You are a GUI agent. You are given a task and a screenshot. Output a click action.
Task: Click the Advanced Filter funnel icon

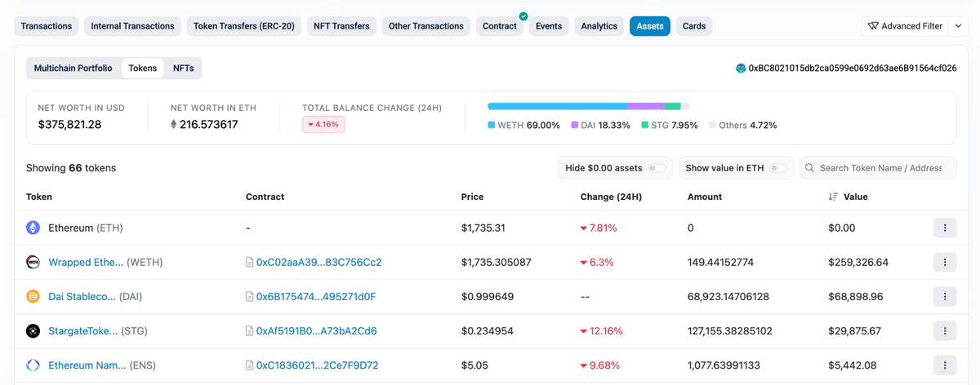pyautogui.click(x=873, y=26)
